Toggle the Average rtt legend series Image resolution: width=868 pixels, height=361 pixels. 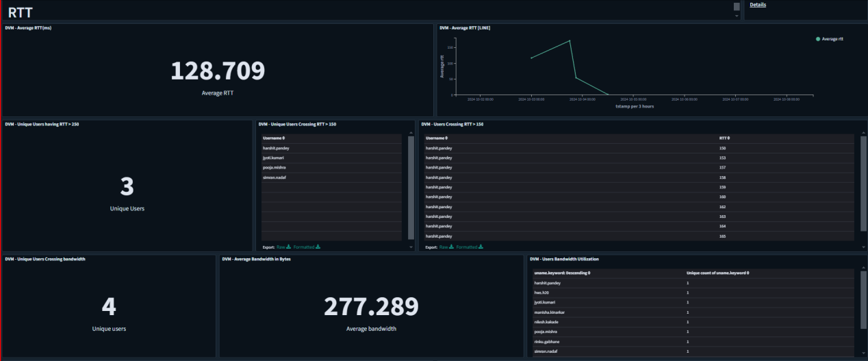830,39
